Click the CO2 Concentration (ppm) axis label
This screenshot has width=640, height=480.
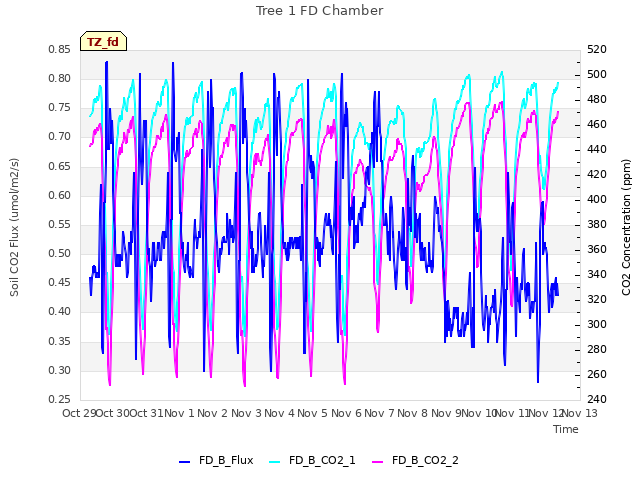626,227
